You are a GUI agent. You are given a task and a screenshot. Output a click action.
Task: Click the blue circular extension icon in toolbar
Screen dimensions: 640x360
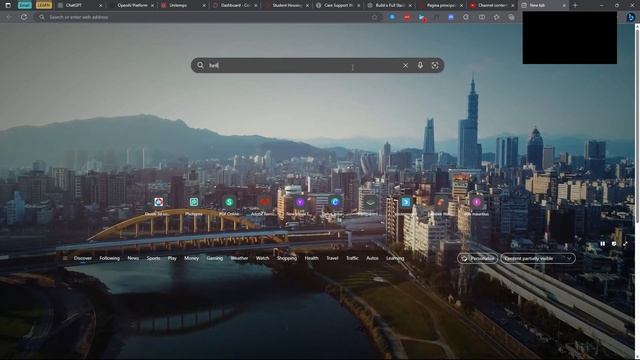tap(392, 17)
